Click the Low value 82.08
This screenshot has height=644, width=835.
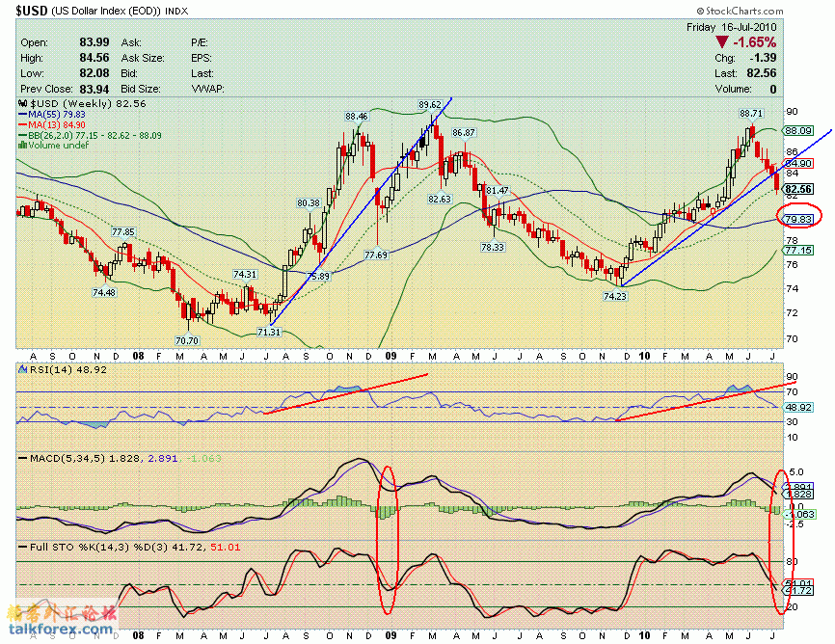point(94,73)
